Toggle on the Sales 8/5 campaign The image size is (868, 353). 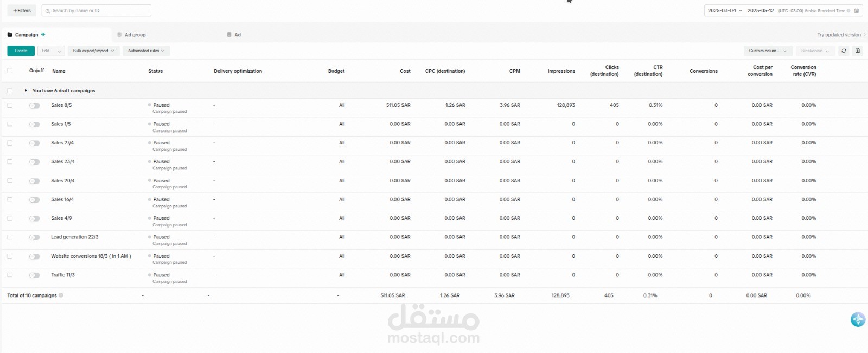pos(34,105)
